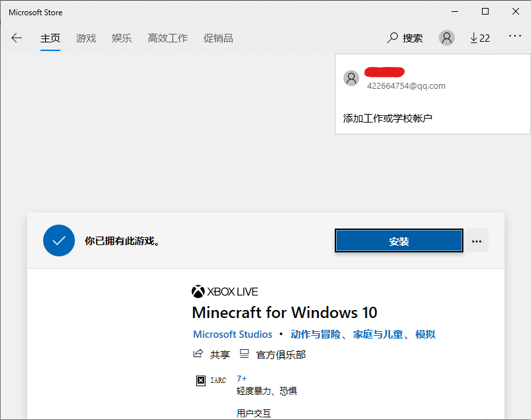The width and height of the screenshot is (531, 420).
Task: Minimize the Microsoft Store window
Action: click(x=455, y=11)
